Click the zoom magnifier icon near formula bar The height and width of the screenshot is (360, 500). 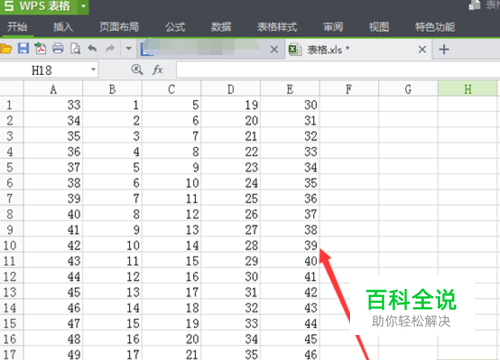[x=137, y=69]
